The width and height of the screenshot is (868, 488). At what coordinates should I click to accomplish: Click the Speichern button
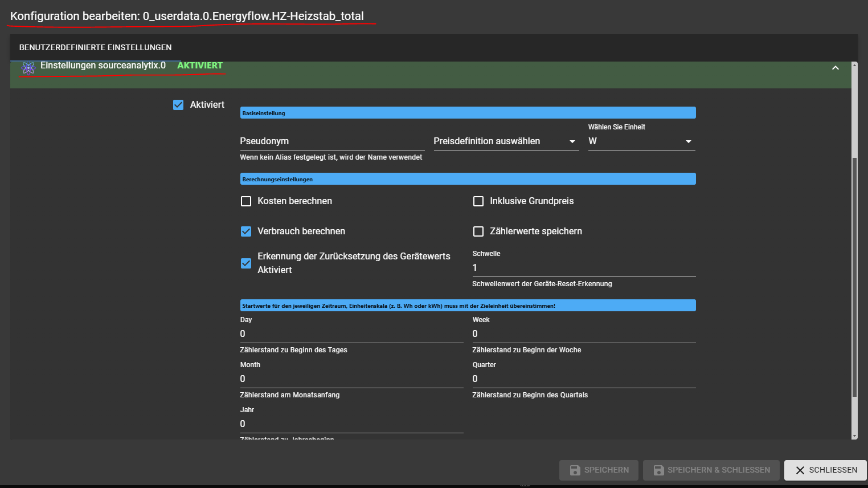599,470
